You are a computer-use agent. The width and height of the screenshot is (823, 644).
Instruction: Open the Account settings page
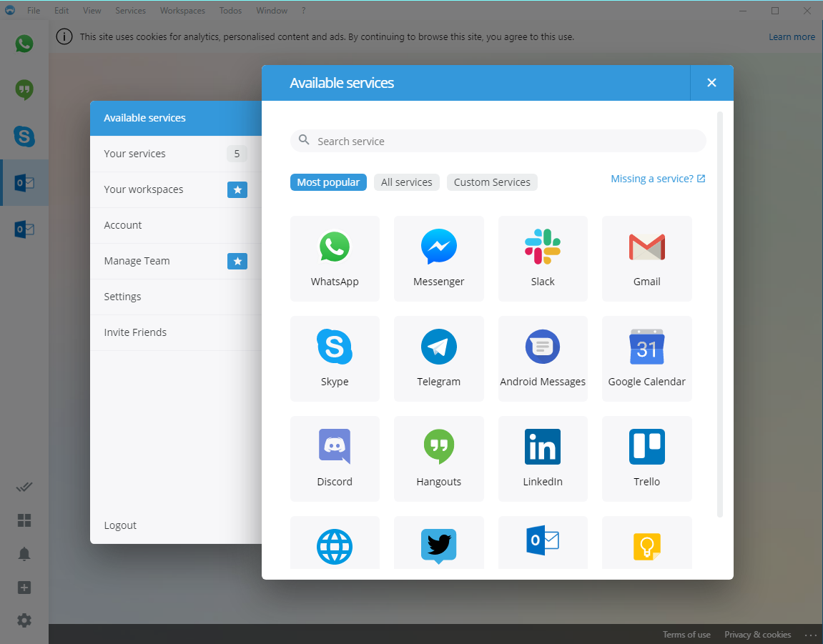pos(176,225)
